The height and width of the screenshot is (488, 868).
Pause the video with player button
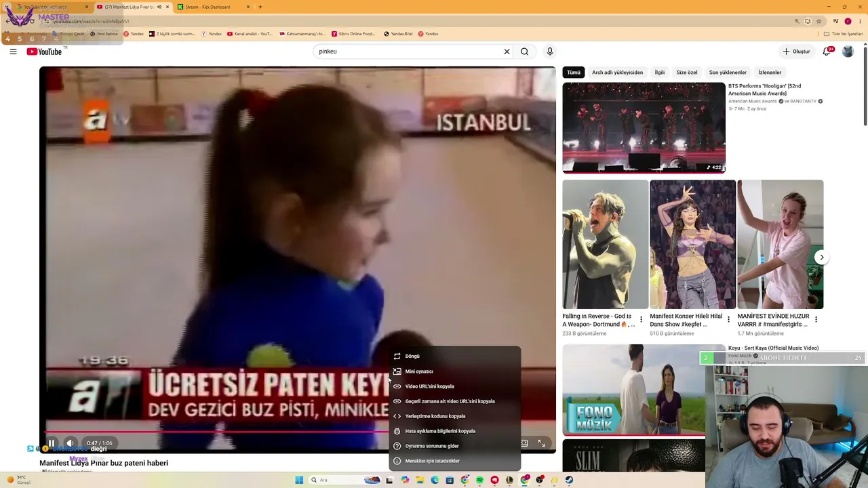point(52,443)
